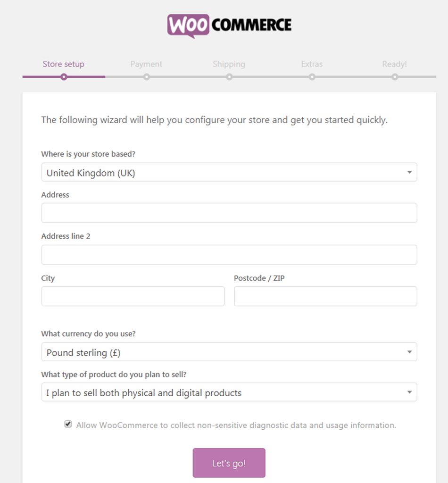Switch to the Payment step label
The width and height of the screenshot is (448, 483).
click(x=146, y=64)
